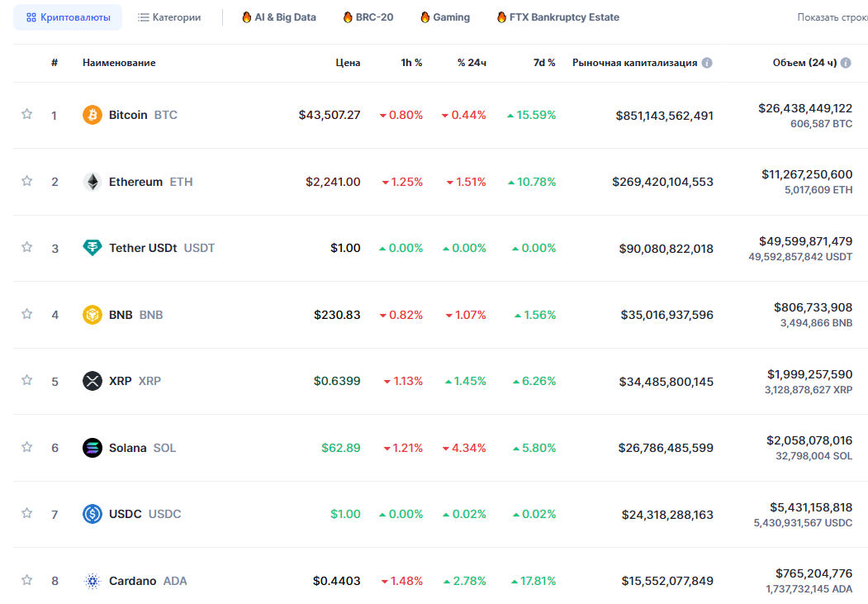The width and height of the screenshot is (868, 604).
Task: Click the info icon beside Объем (24 ч)
Action: [x=846, y=63]
